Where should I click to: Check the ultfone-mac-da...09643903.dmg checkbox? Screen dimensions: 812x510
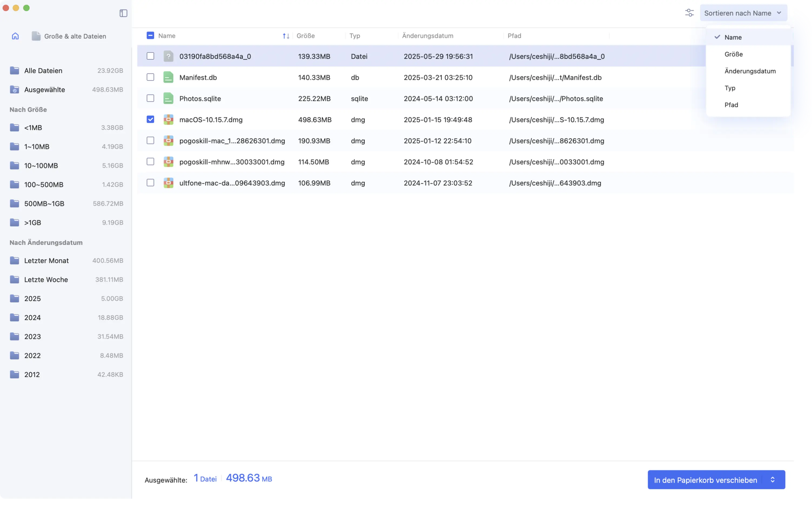[150, 183]
